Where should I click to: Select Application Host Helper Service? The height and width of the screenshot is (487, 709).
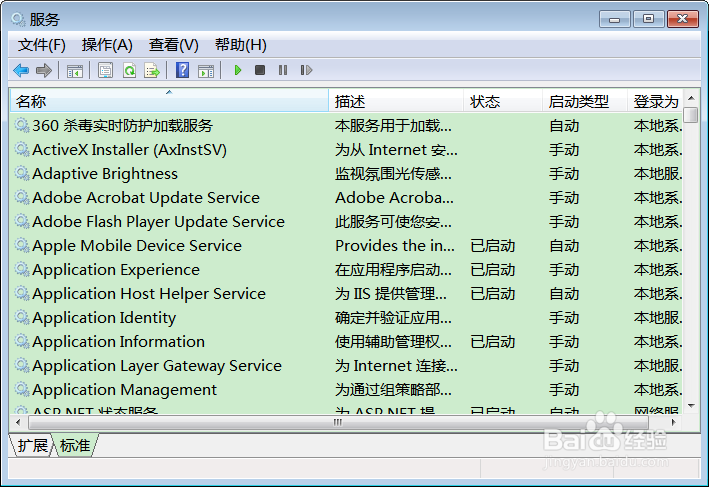[x=149, y=293]
